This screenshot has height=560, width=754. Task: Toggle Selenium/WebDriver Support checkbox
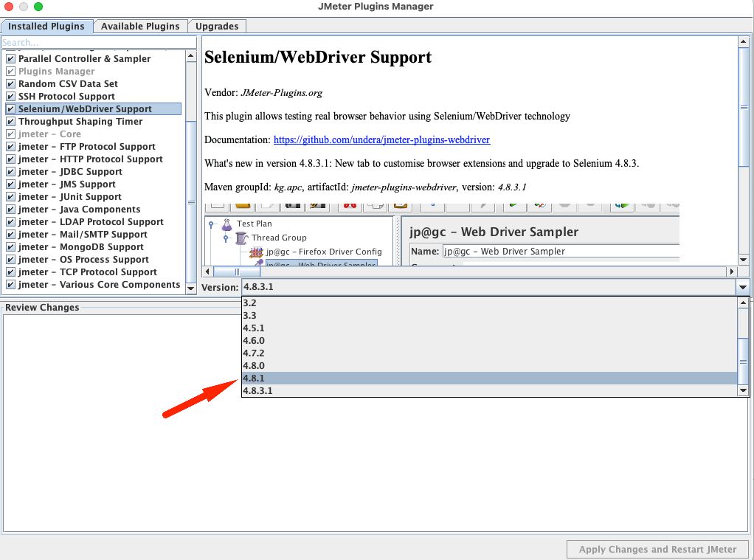click(10, 108)
